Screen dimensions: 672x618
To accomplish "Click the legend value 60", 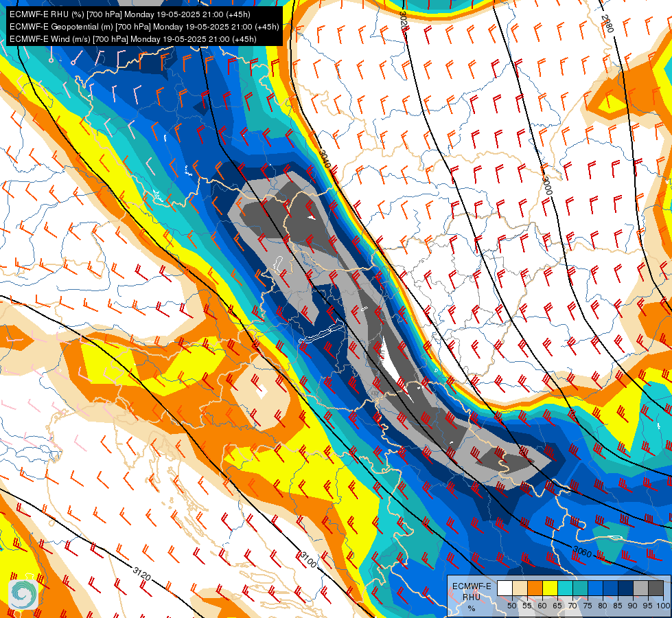I will (542, 606).
